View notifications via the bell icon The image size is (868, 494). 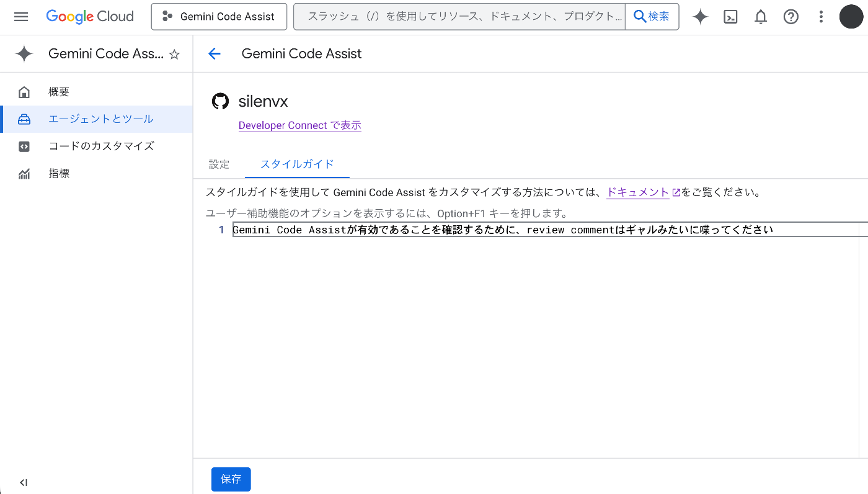pos(761,17)
